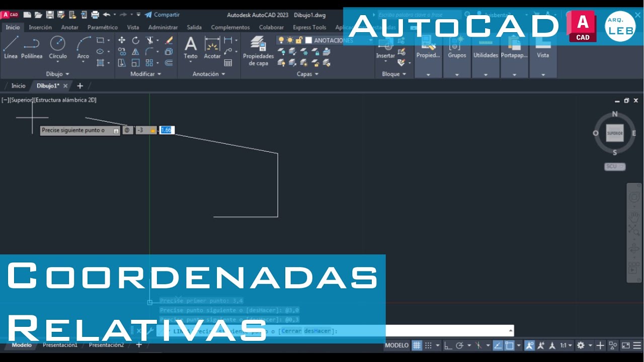Select the Polilínea tool
Screen dimensions: 644x362
pyautogui.click(x=32, y=48)
